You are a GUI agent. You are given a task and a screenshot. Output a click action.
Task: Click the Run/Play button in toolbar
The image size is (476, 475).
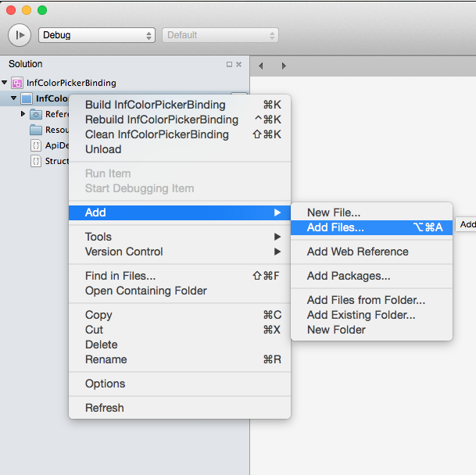(20, 35)
